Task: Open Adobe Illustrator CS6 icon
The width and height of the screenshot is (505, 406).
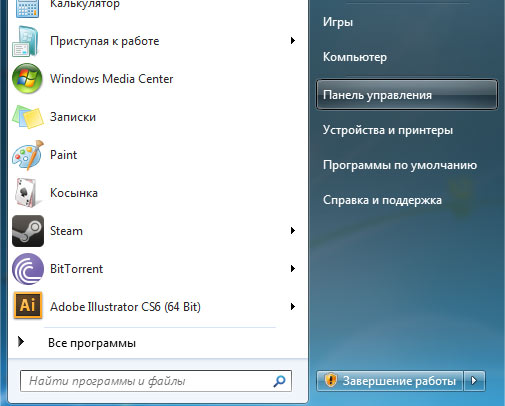Action: coord(28,305)
